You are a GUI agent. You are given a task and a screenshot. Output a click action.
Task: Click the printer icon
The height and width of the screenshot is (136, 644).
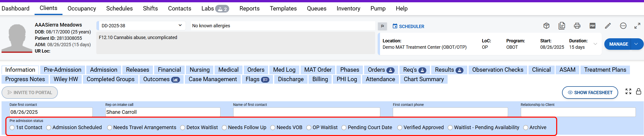coord(577,26)
